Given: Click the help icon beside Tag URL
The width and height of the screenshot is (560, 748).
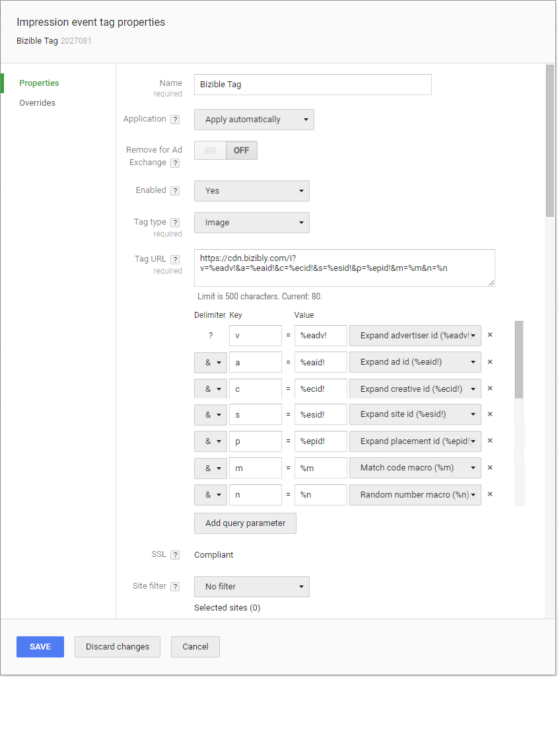Looking at the screenshot, I should tap(175, 260).
